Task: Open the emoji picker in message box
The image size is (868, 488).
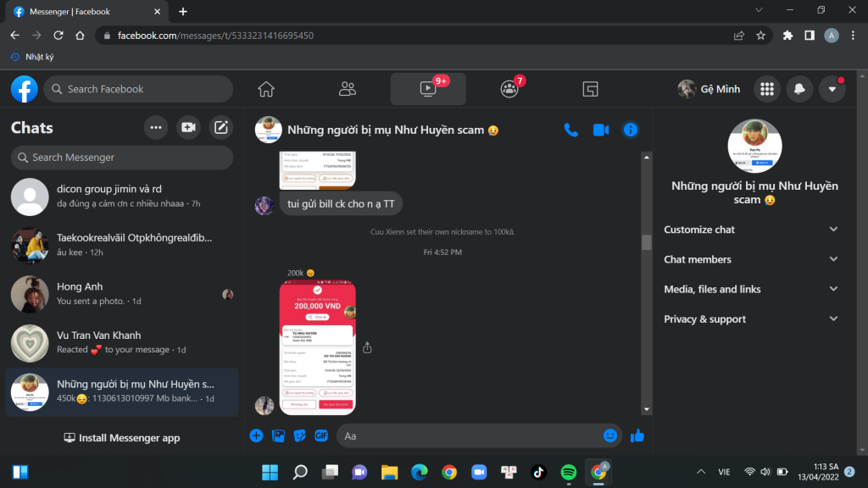Action: [x=610, y=435]
